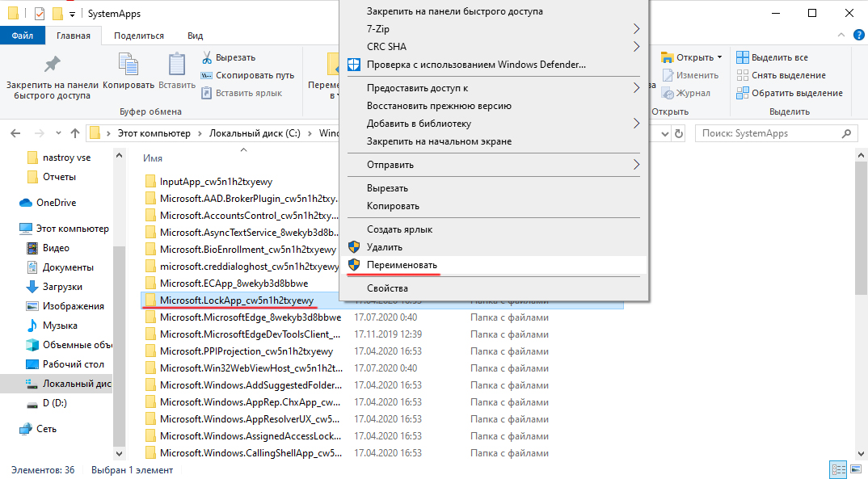868x479 pixels.
Task: Select the Microsoft.ECApp_8wekyb3d8bbwe folder
Action: click(234, 284)
